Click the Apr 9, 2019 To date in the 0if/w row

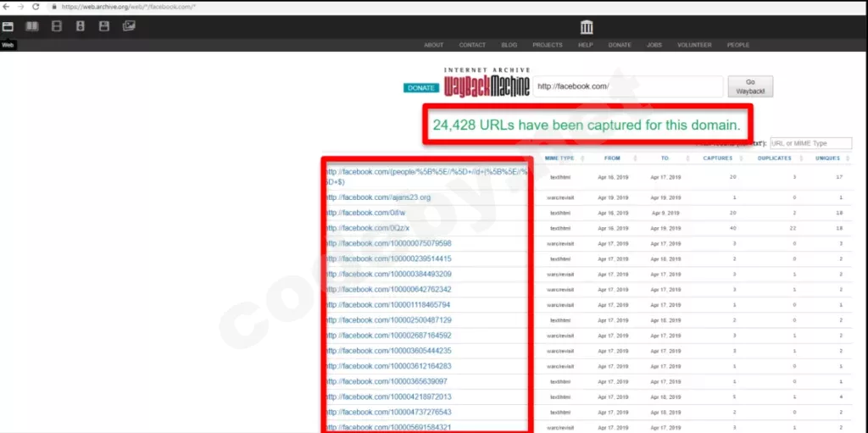(x=665, y=214)
